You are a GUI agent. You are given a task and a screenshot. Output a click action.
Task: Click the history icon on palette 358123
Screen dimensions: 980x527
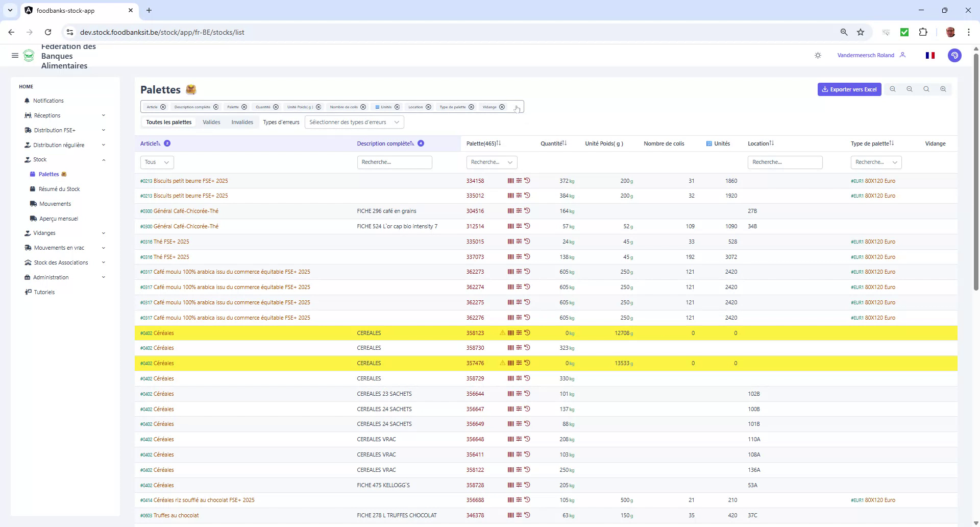[x=528, y=332]
